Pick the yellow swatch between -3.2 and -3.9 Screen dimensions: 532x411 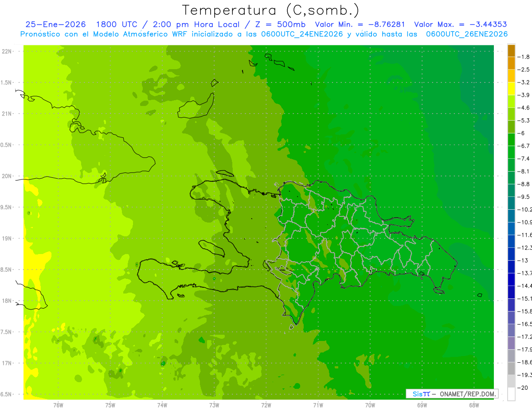tap(511, 89)
